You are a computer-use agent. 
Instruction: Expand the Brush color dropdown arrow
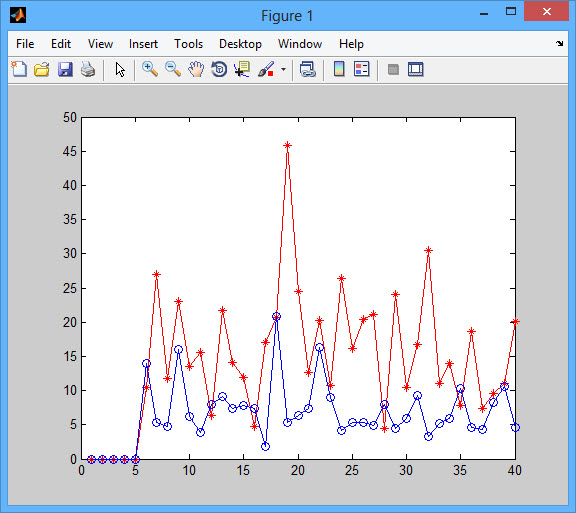[283, 69]
